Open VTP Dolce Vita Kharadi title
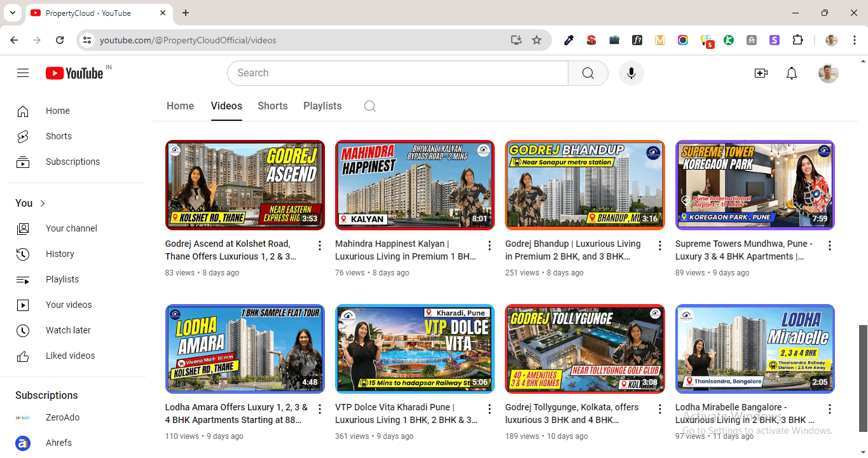Image resolution: width=868 pixels, height=458 pixels. (407, 413)
